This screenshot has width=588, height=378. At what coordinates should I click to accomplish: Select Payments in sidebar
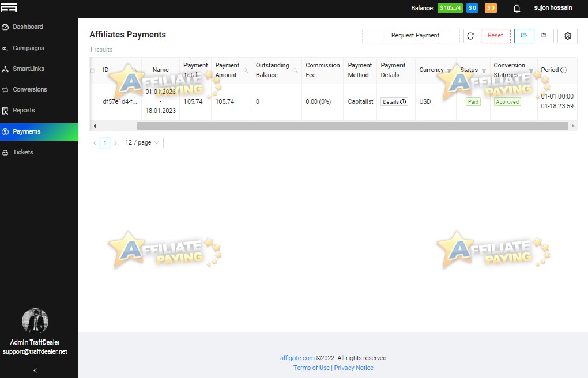[x=39, y=131]
